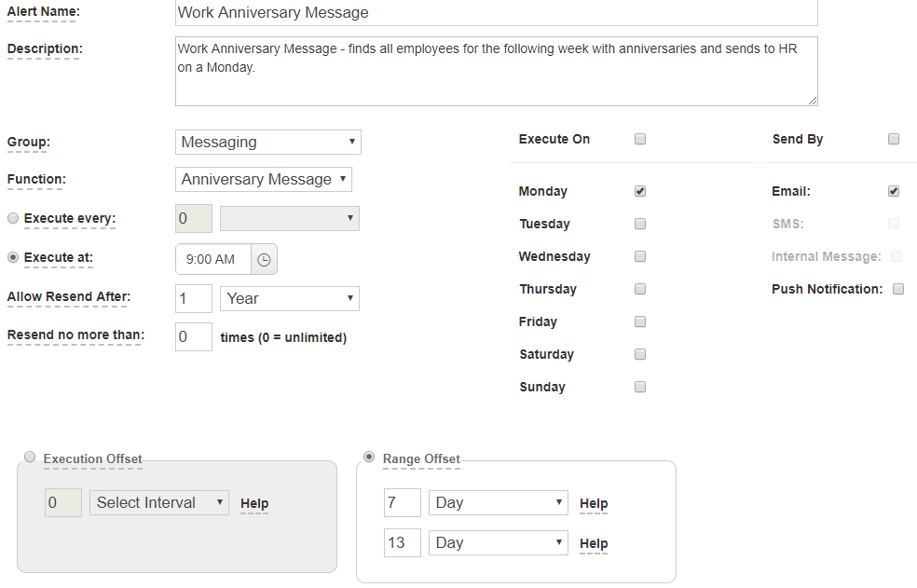Choose the Execute at radio option
Screen dimensions: 917x588
(x=13, y=257)
